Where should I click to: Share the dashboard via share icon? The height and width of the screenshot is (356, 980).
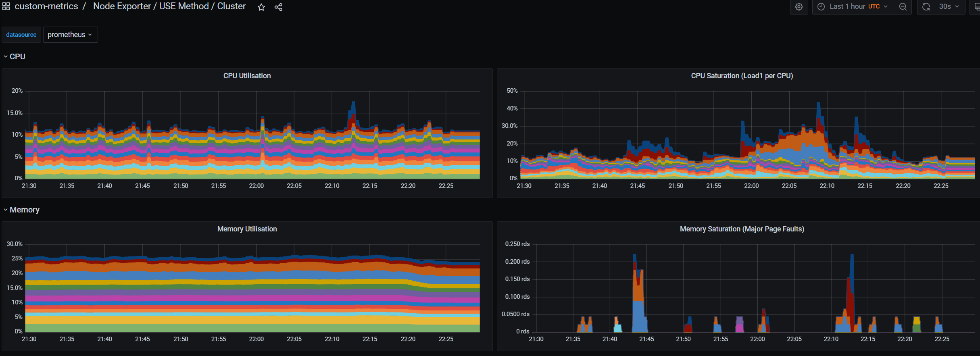coord(279,7)
